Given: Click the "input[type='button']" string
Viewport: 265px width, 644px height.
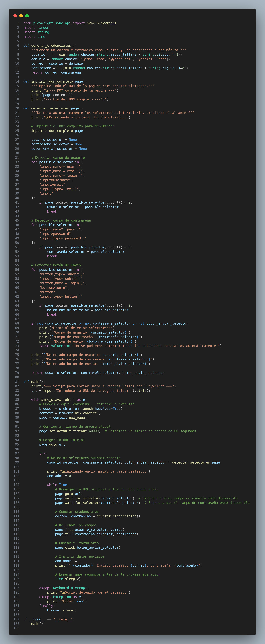Looking at the screenshot, I should tap(61, 297).
